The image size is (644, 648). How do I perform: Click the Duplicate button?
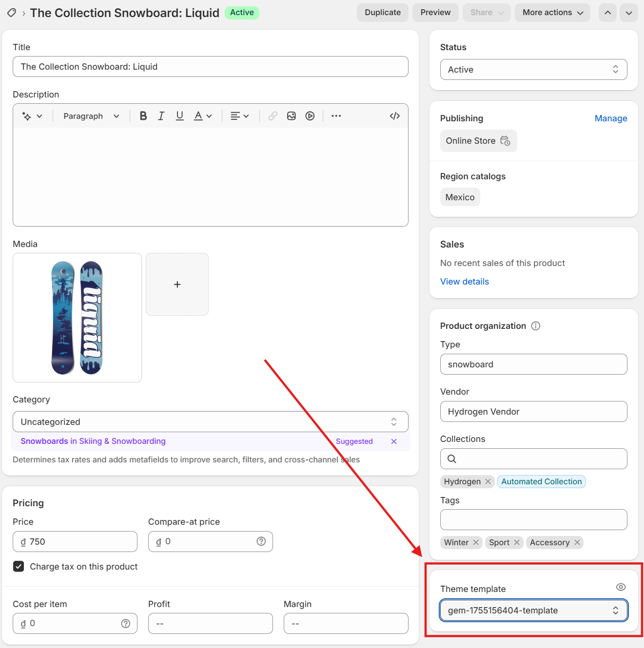coord(383,13)
